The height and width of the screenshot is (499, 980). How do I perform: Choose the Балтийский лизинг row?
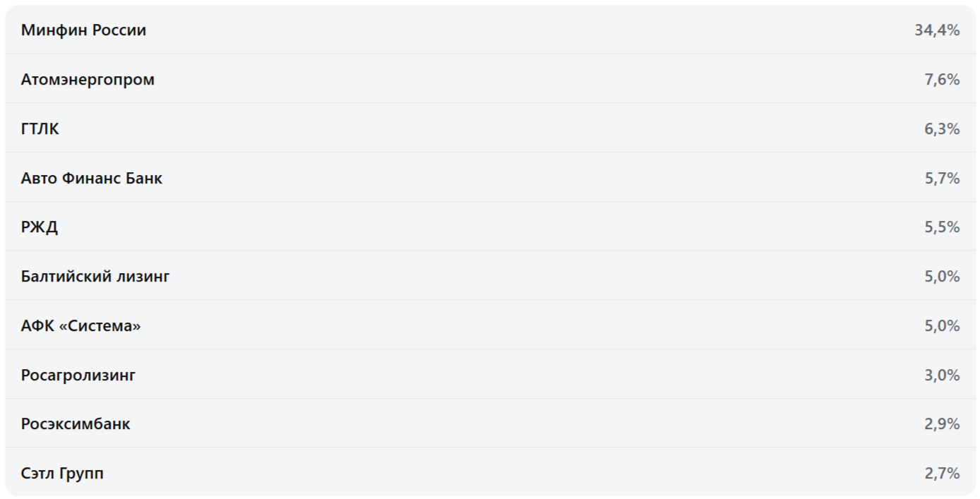(x=490, y=275)
